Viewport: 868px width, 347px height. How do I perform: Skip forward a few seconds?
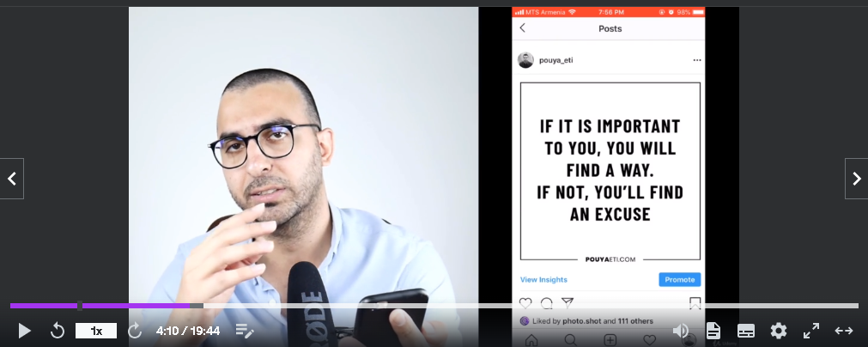tap(135, 331)
